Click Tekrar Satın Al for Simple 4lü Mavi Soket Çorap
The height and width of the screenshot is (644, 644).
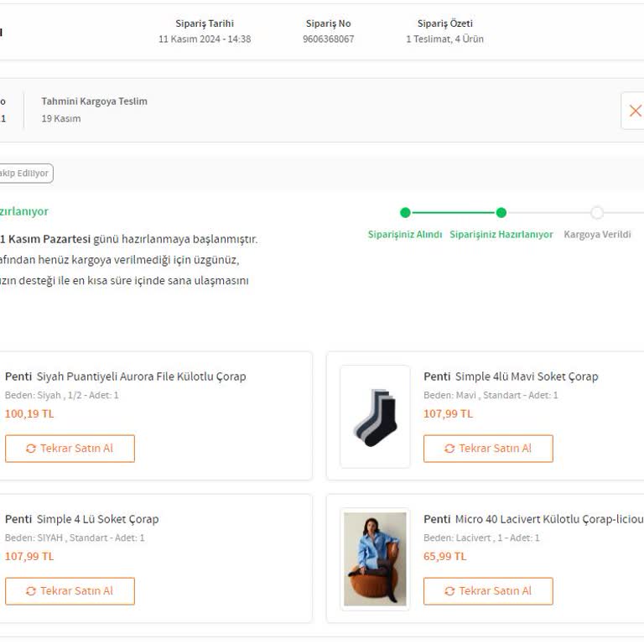click(488, 448)
